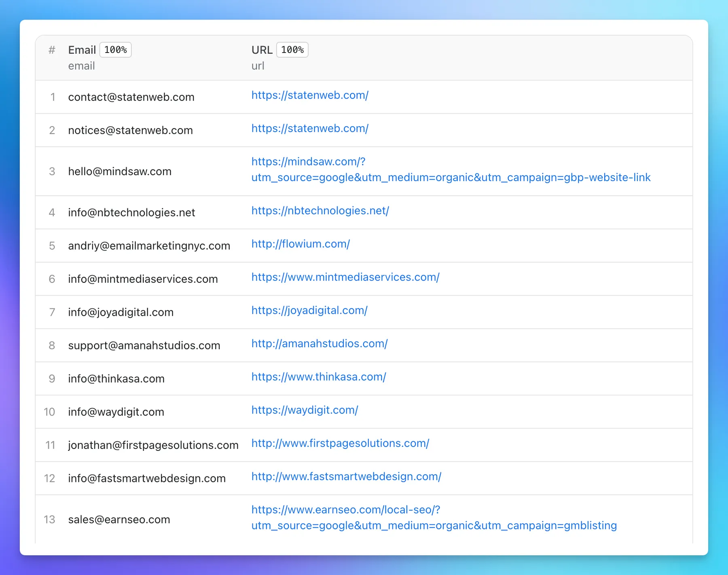728x575 pixels.
Task: Open the nbtechnologies.net URL
Action: (320, 211)
